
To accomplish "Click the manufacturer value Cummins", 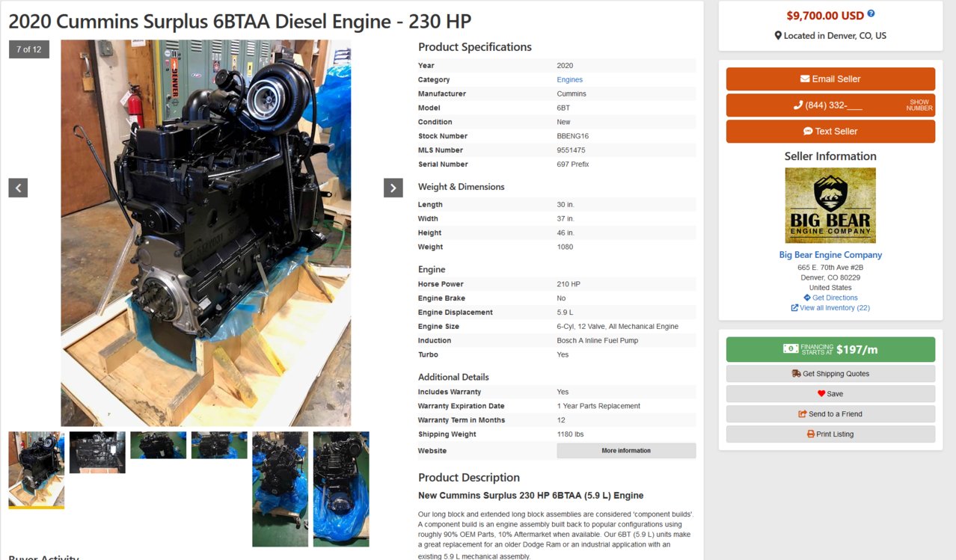I will 572,94.
